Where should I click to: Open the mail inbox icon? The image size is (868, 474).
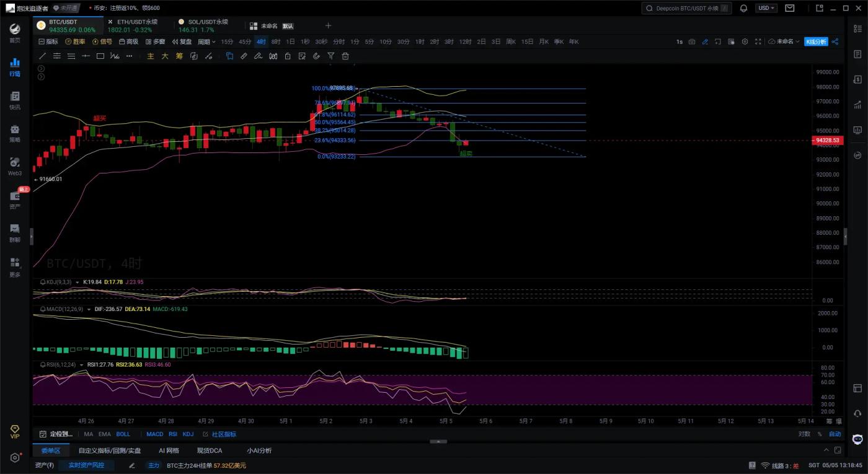(789, 8)
